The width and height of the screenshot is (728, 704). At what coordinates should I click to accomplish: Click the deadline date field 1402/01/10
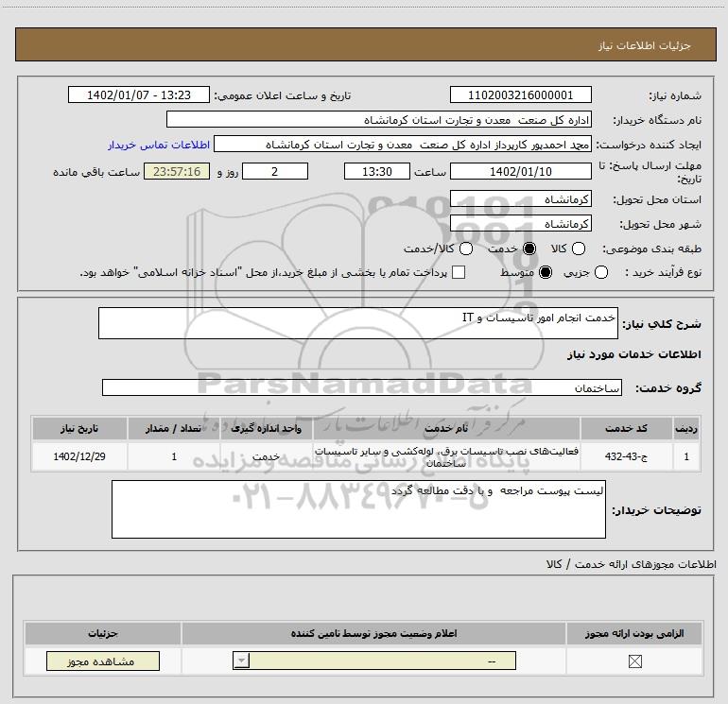tap(520, 171)
